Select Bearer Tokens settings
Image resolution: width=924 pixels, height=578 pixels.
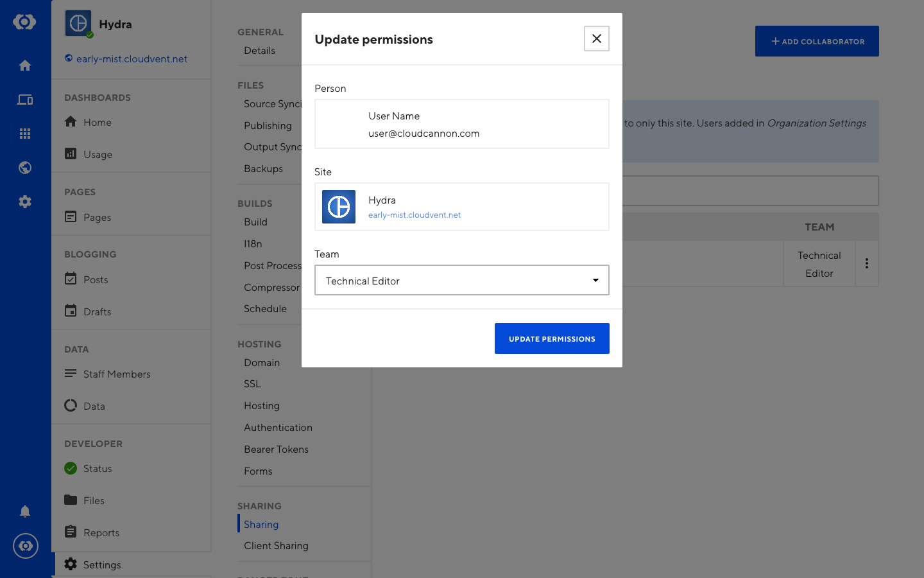(276, 450)
